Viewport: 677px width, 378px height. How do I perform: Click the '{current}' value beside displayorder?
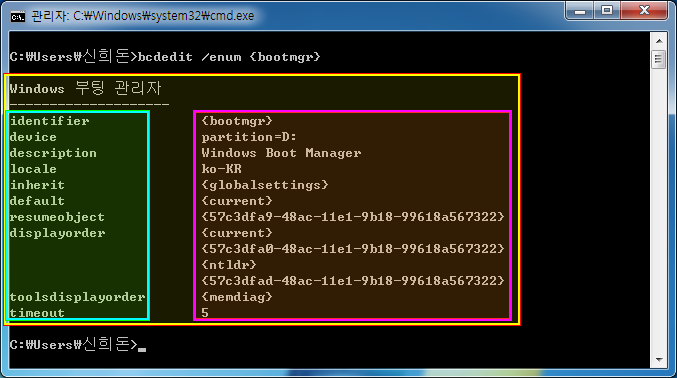[237, 233]
